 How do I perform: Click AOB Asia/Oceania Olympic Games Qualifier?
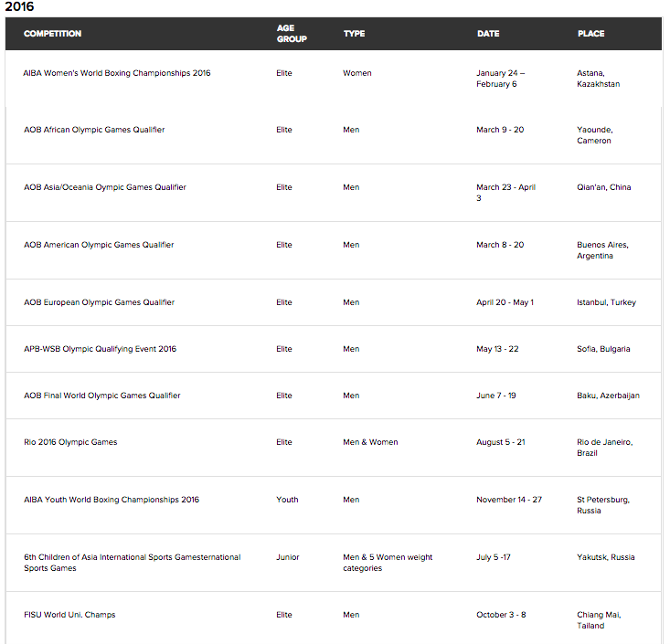(104, 187)
